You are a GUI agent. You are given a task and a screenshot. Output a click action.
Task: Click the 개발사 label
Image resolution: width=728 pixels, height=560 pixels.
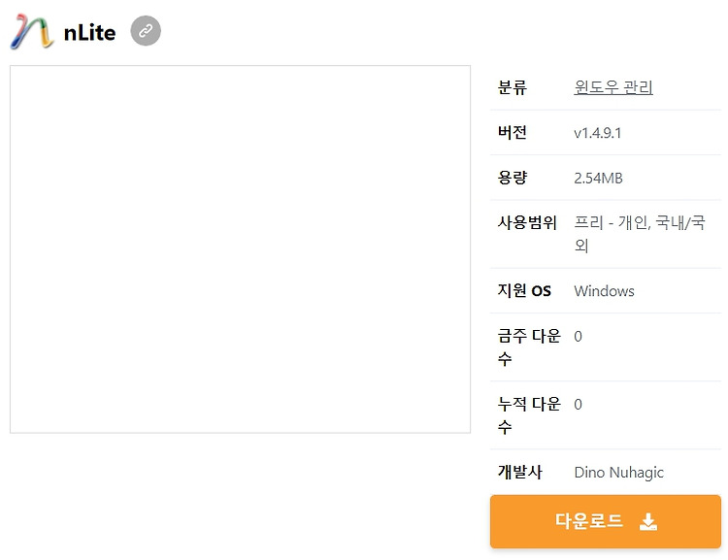click(520, 472)
